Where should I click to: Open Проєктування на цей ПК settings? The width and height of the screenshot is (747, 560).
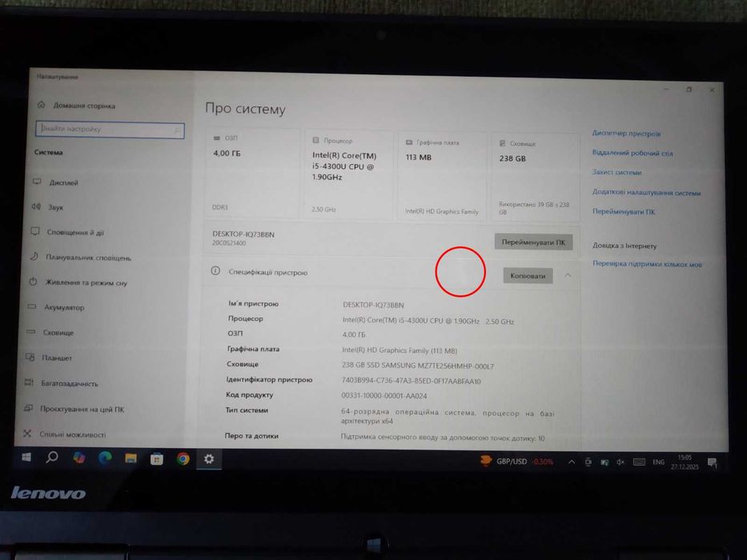[74, 409]
